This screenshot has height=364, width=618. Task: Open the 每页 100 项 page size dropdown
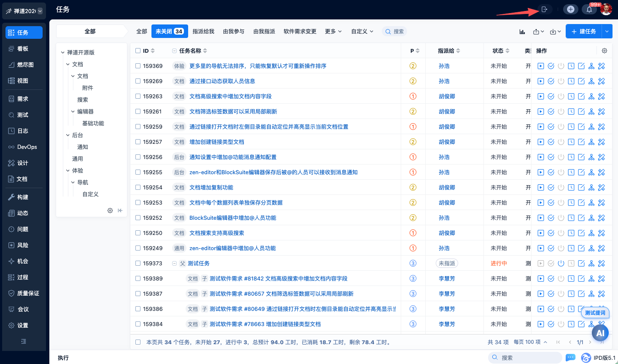530,342
